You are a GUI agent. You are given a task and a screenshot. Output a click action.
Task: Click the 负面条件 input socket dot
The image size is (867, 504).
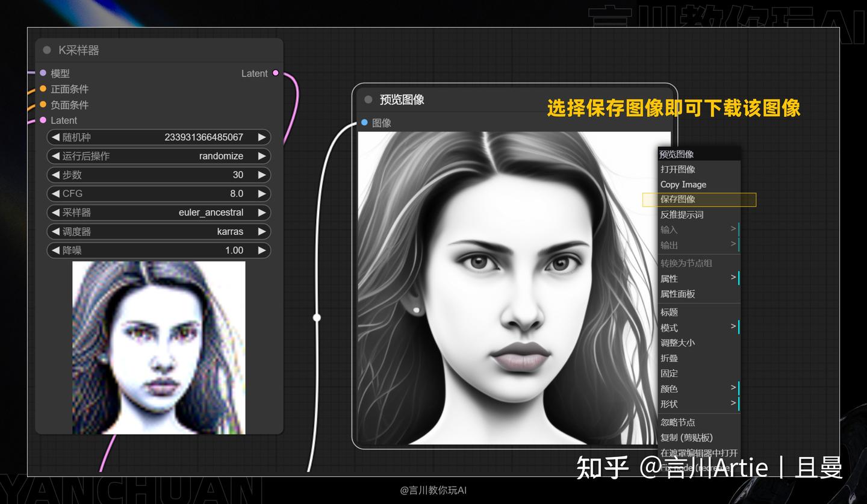click(x=43, y=104)
